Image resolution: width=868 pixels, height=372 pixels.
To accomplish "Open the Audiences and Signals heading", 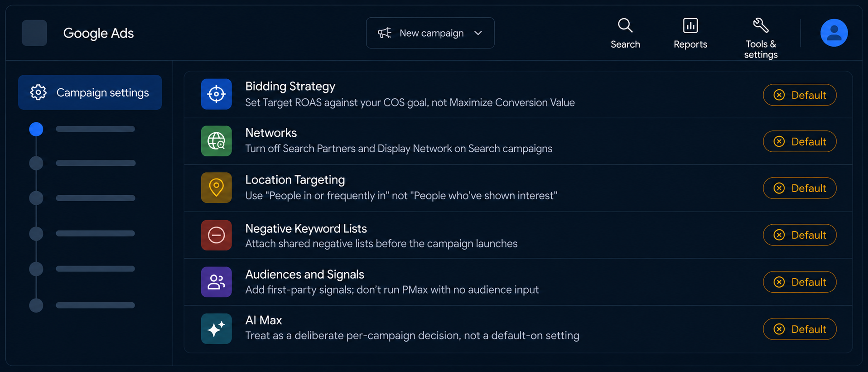I will (304, 275).
